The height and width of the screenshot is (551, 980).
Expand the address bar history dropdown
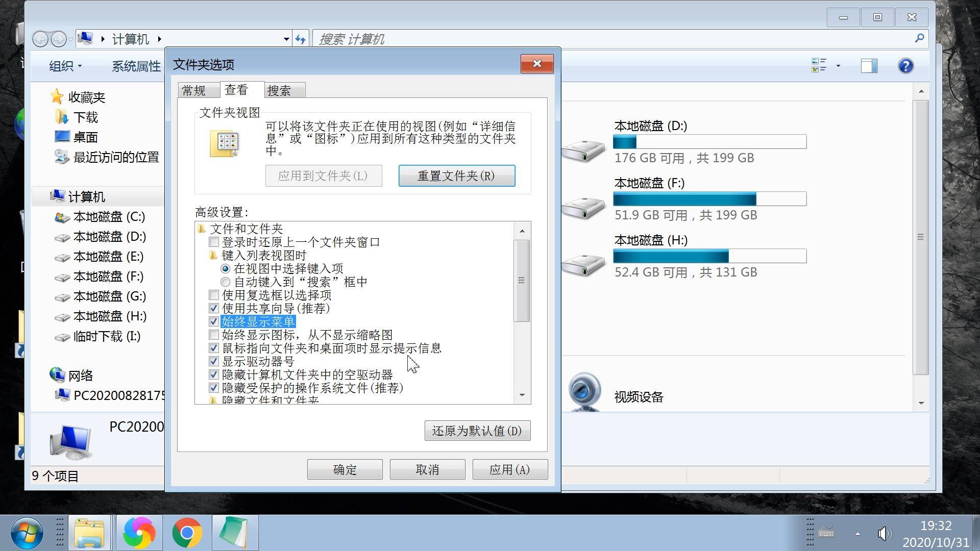286,39
